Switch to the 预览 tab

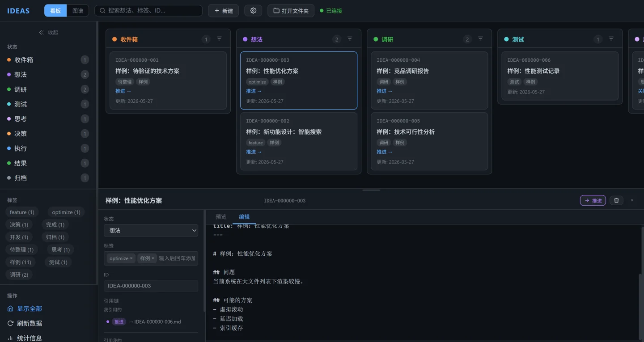pos(221,217)
